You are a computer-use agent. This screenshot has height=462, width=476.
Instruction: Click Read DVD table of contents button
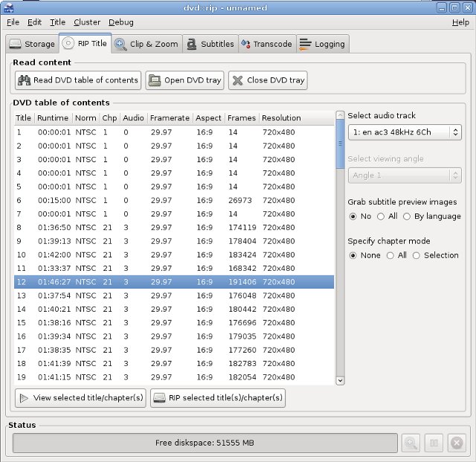[x=78, y=80]
